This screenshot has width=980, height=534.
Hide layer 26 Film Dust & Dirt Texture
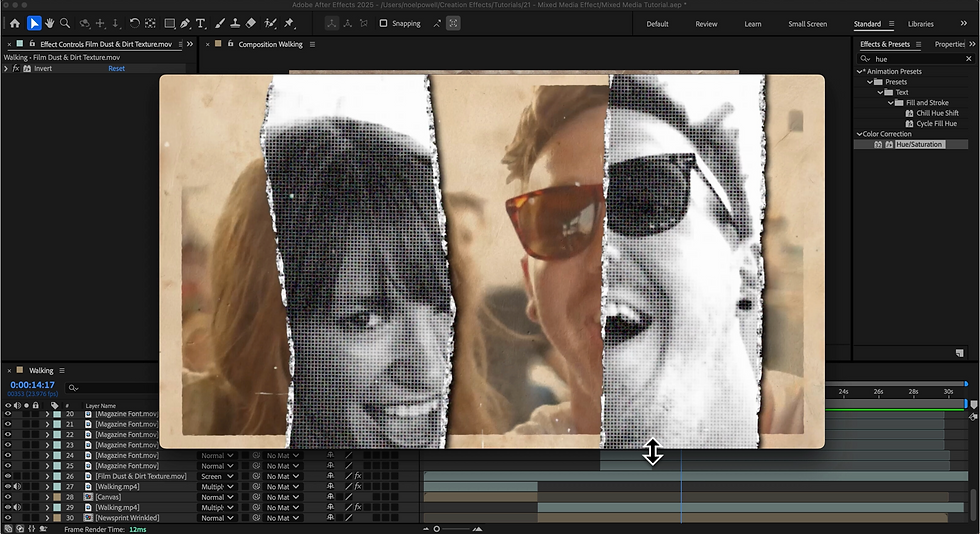click(8, 476)
